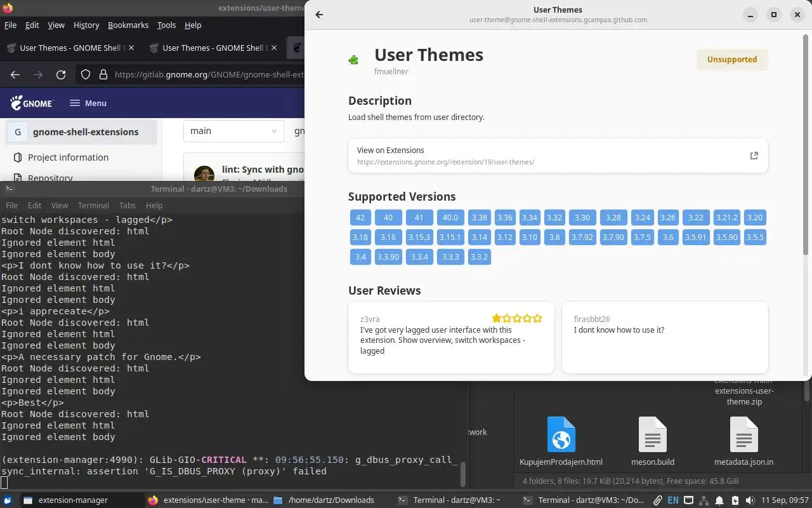
Task: Click the green puzzle piece extension icon
Action: click(353, 60)
